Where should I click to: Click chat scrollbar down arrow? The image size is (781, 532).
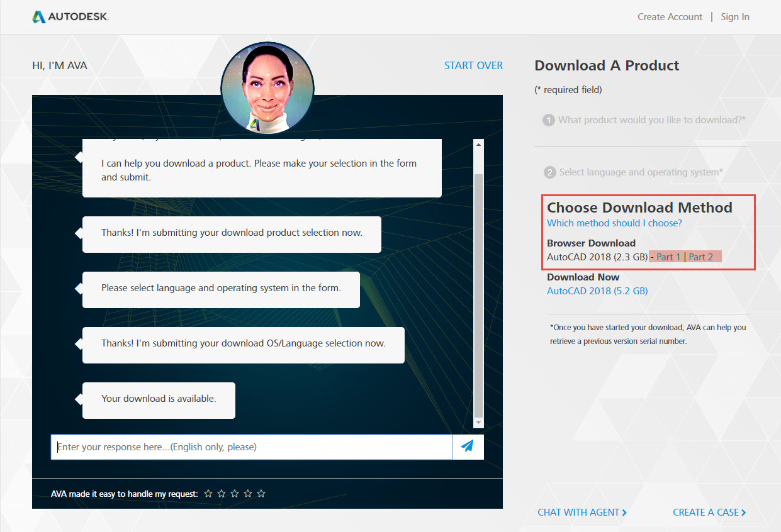coord(478,423)
